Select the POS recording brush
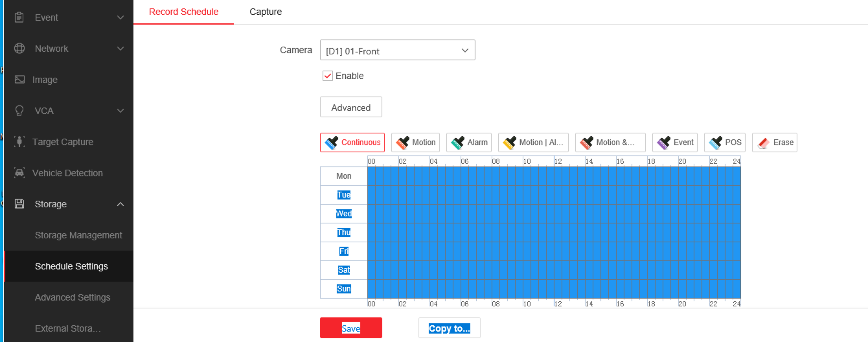The height and width of the screenshot is (342, 868). click(725, 142)
